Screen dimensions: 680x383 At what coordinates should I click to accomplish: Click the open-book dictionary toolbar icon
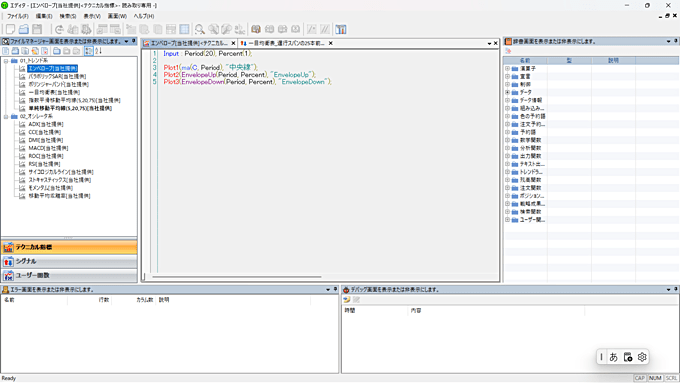256,29
